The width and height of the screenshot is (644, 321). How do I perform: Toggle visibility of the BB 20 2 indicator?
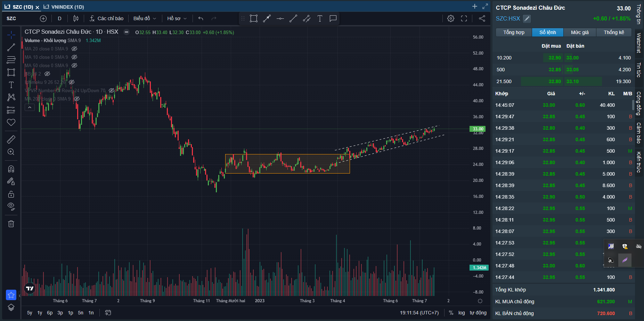tap(47, 74)
